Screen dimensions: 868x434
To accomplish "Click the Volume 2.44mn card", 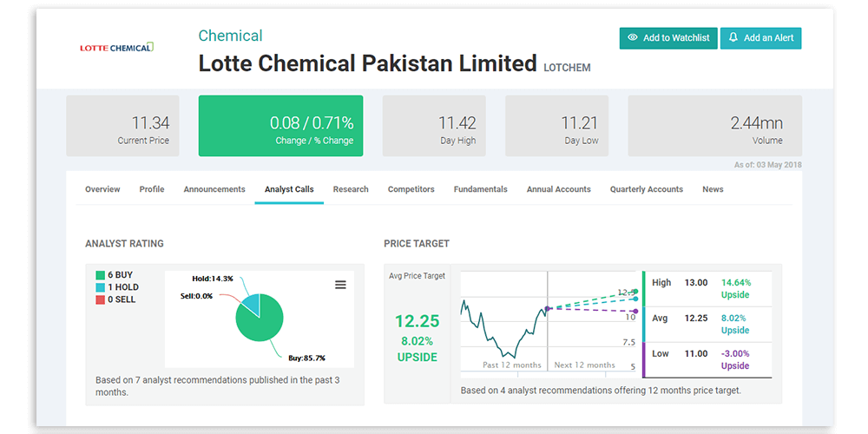I will click(714, 126).
